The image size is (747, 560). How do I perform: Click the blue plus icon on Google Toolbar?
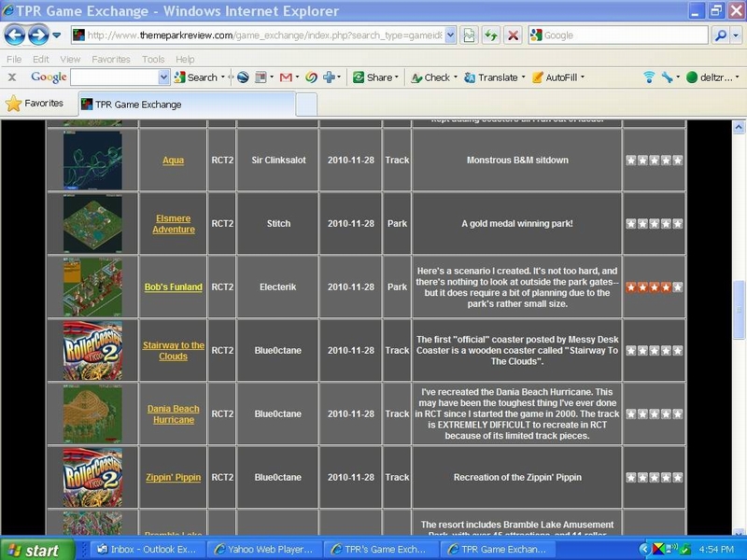pos(329,77)
